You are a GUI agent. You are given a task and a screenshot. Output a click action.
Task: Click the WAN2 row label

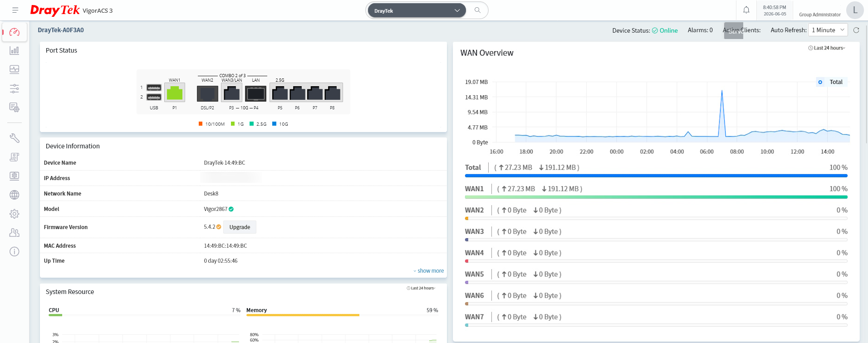click(474, 210)
